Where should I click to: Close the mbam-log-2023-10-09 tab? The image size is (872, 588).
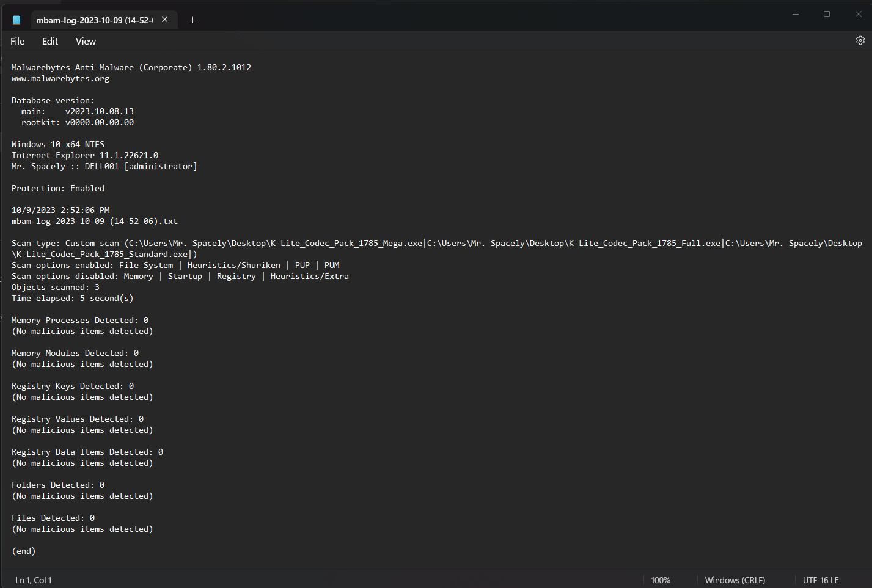165,20
